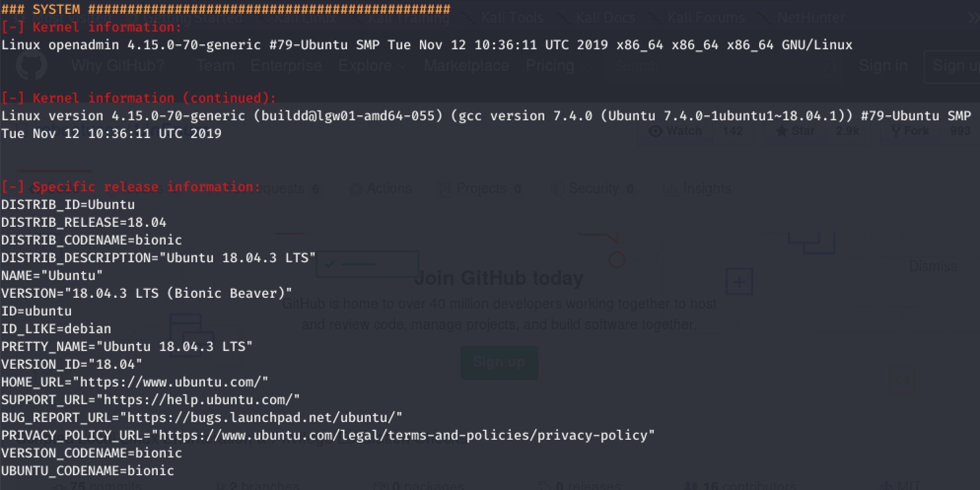Screen dimensions: 980x490
Task: Open the Security tab shield icon
Action: point(558,189)
